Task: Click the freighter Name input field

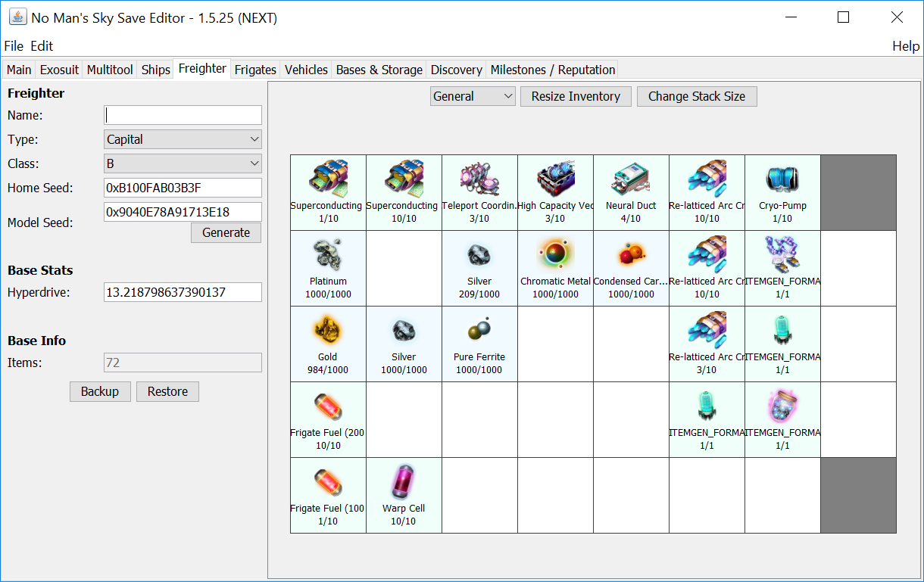Action: 183,115
